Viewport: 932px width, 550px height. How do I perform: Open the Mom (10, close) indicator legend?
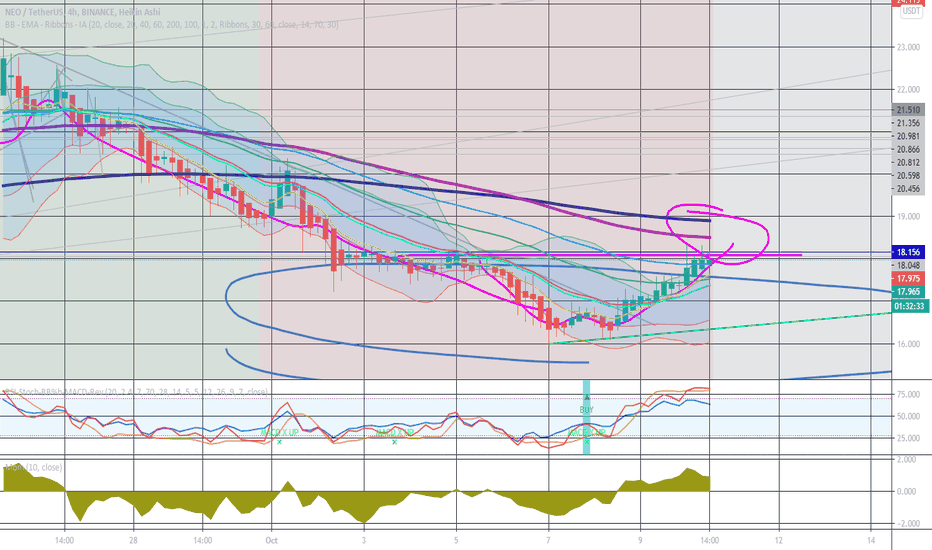pyautogui.click(x=33, y=467)
